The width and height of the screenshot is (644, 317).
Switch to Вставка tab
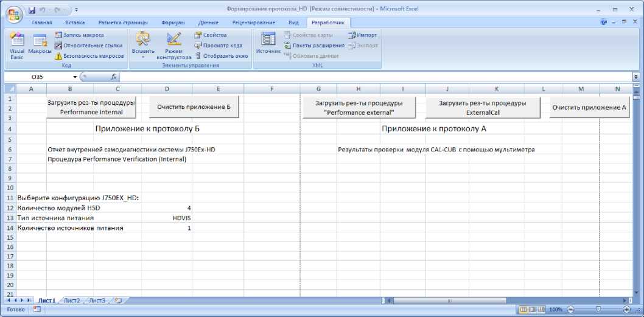click(75, 23)
